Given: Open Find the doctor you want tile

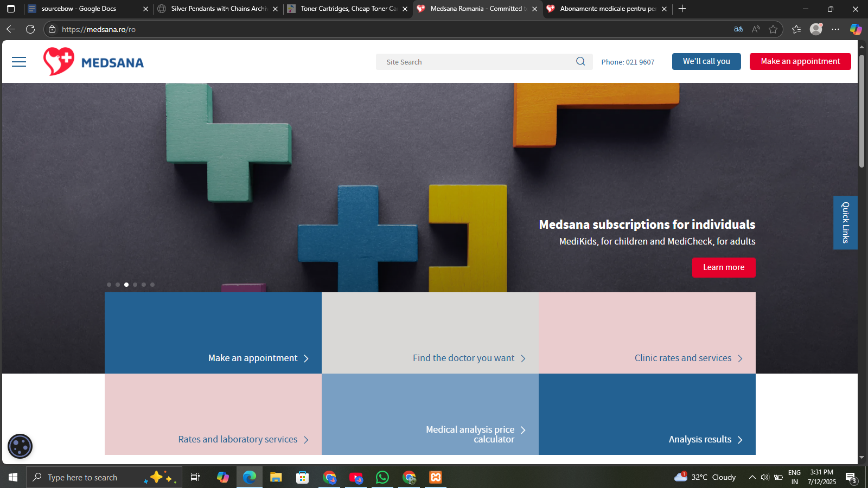Looking at the screenshot, I should coord(430,333).
